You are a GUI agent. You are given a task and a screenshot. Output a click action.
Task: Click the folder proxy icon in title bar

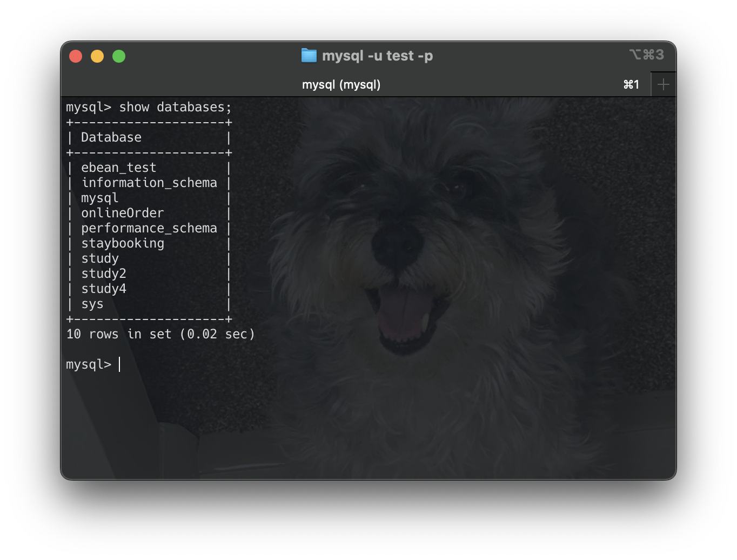click(x=309, y=55)
